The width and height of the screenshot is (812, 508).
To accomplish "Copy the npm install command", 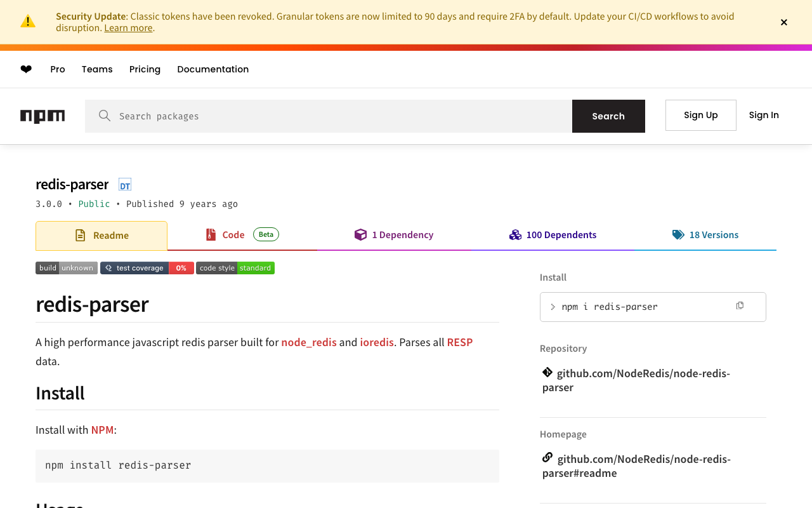I will tap(740, 306).
